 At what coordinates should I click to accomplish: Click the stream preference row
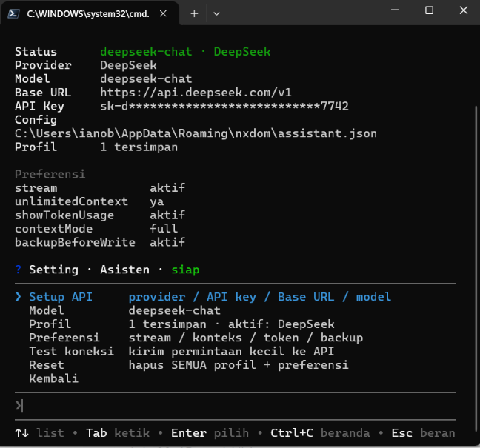[x=100, y=187]
